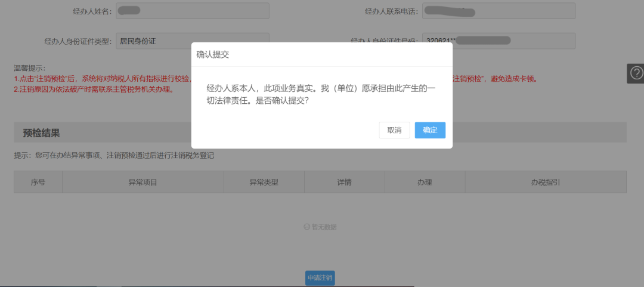Click the 确定 button in dialog

coord(430,130)
